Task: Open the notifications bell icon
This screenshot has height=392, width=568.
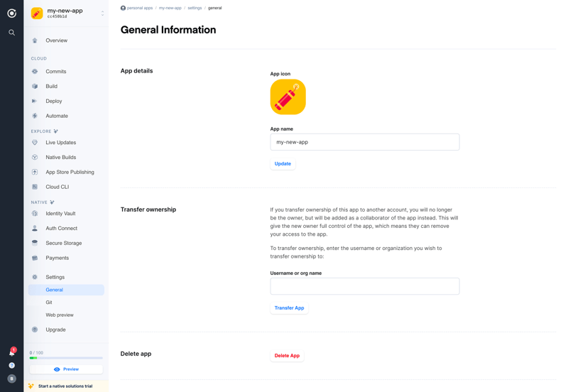Action: click(x=12, y=352)
